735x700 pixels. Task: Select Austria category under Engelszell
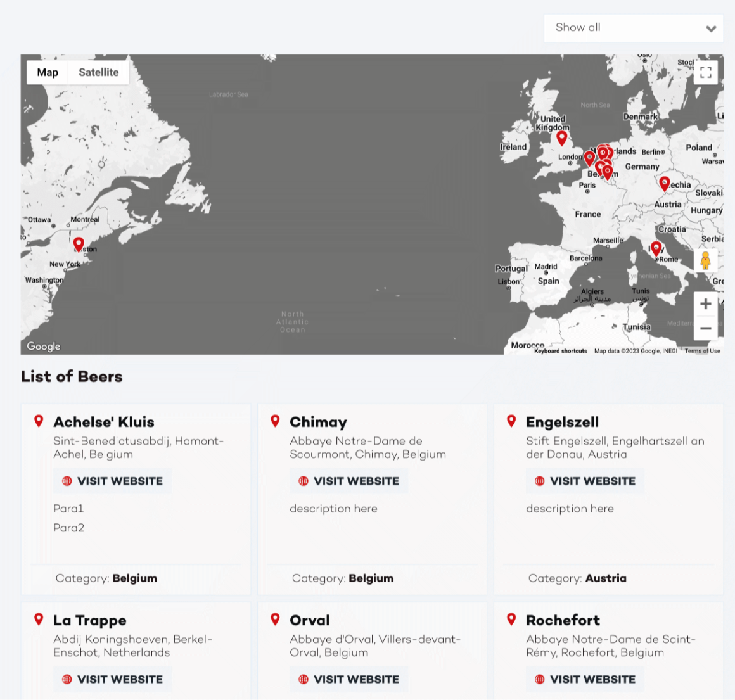tap(606, 578)
